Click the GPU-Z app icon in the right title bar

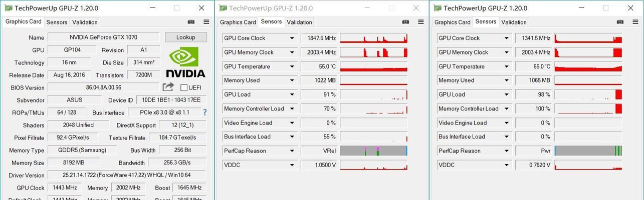click(437, 8)
